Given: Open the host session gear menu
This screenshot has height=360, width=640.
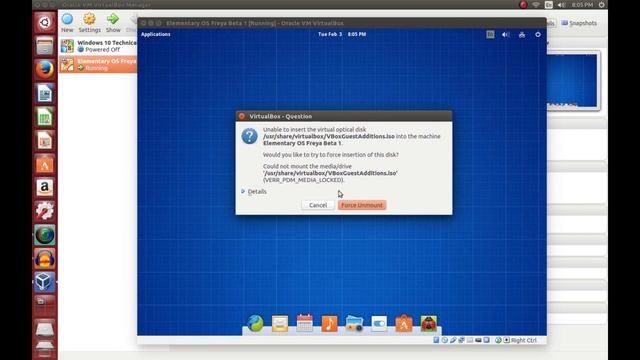Looking at the screenshot, I should (x=602, y=4).
